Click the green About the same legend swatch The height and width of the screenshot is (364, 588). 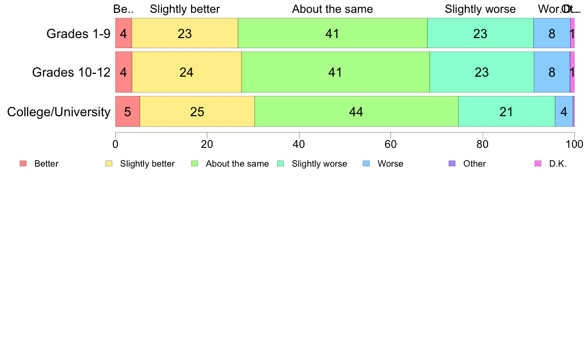(x=195, y=163)
